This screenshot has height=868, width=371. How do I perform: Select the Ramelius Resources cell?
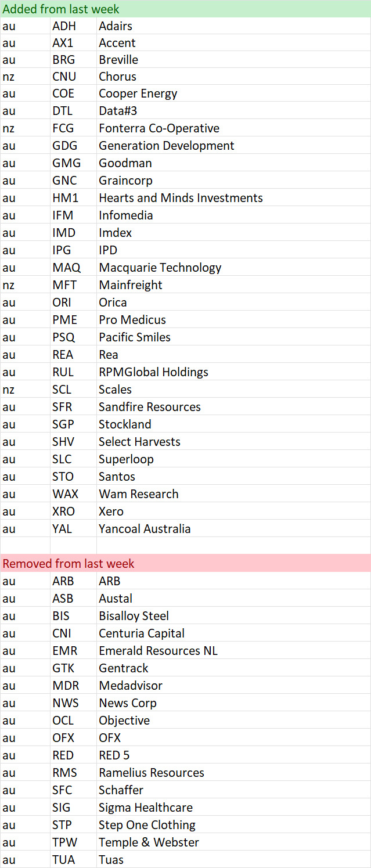point(233,773)
